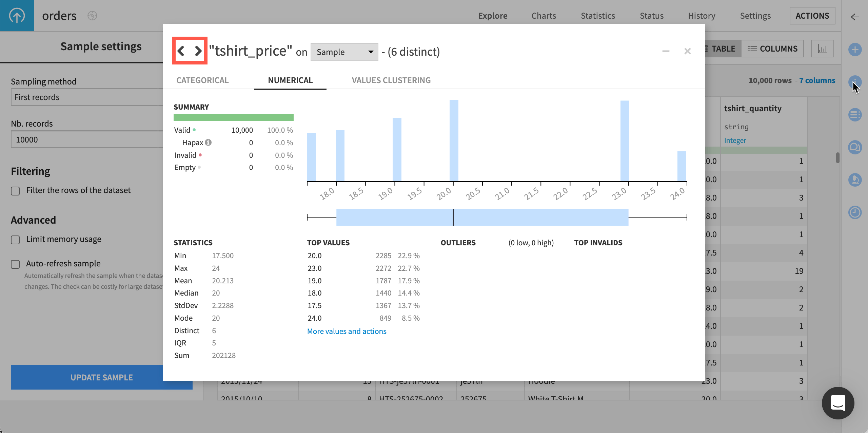Image resolution: width=868 pixels, height=433 pixels.
Task: Navigate to the next column with the right chevron
Action: point(198,50)
